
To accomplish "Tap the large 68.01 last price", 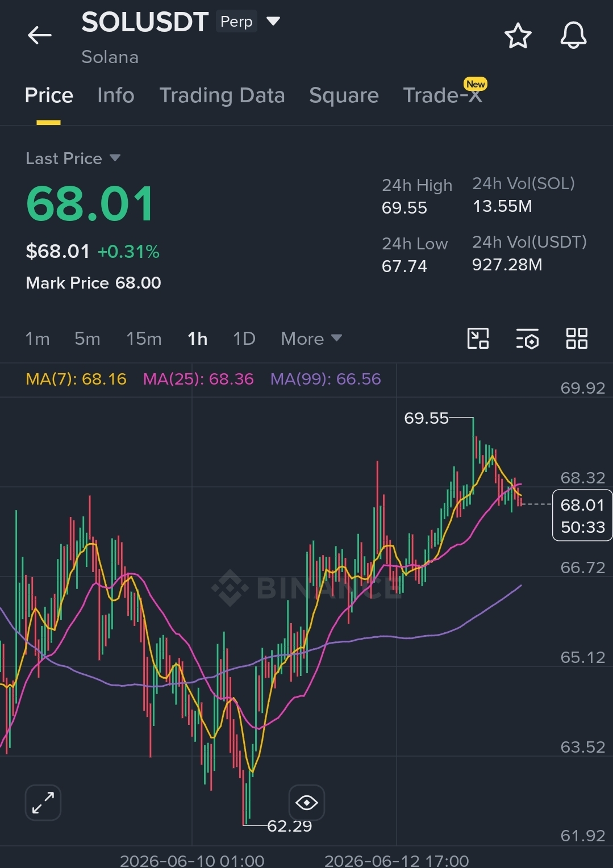I will (x=90, y=204).
